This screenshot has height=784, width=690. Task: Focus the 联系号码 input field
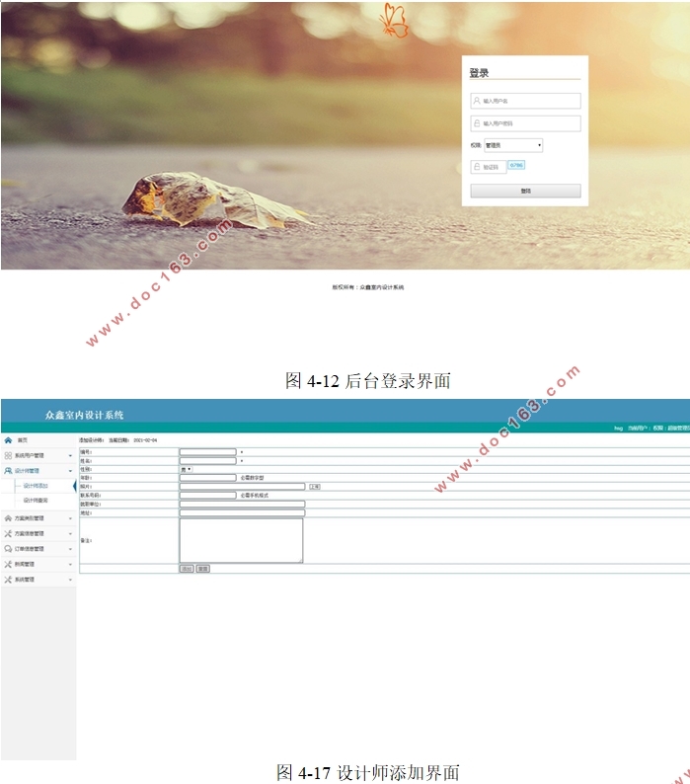coord(208,496)
